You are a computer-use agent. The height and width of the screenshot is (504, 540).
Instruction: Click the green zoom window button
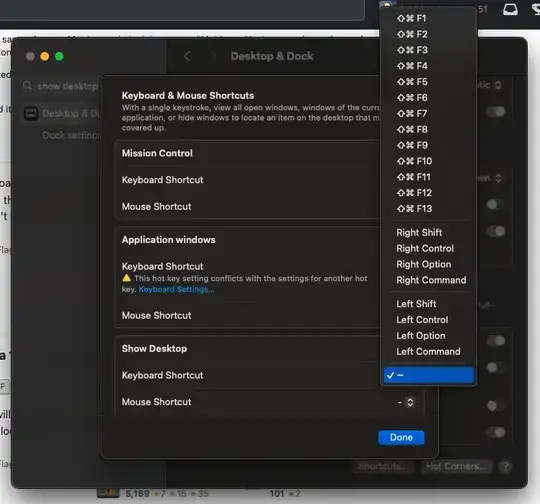click(x=59, y=56)
